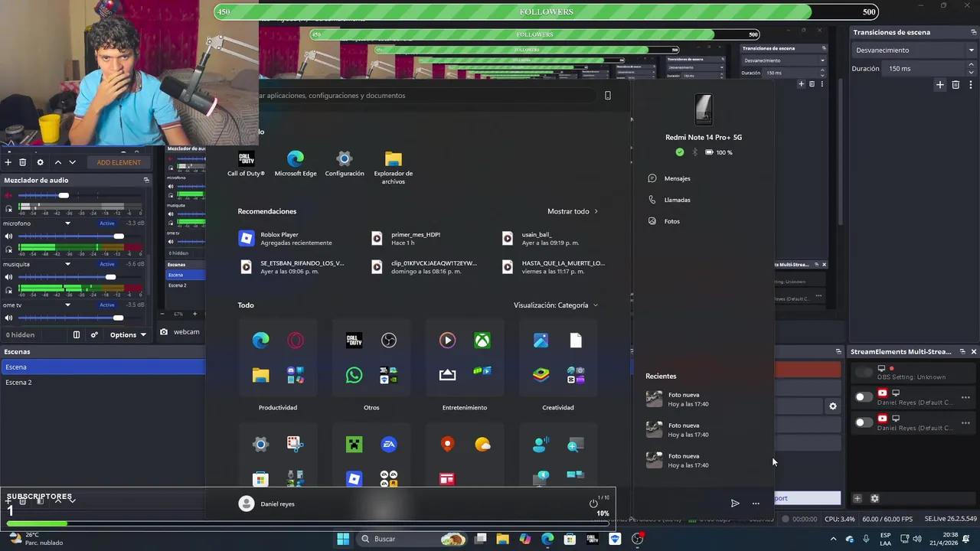
Task: Open StreamElements multi-stream settings gear
Action: click(x=874, y=498)
